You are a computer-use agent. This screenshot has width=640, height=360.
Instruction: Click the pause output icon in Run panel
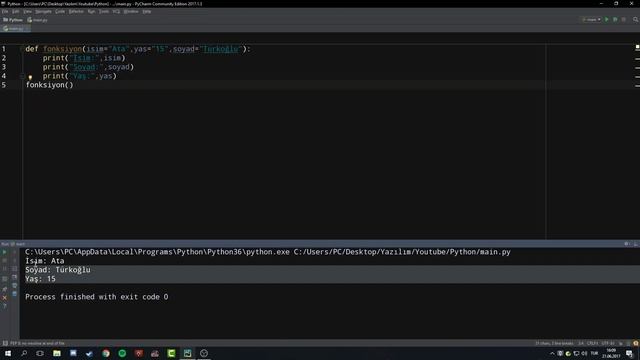pos(4,269)
